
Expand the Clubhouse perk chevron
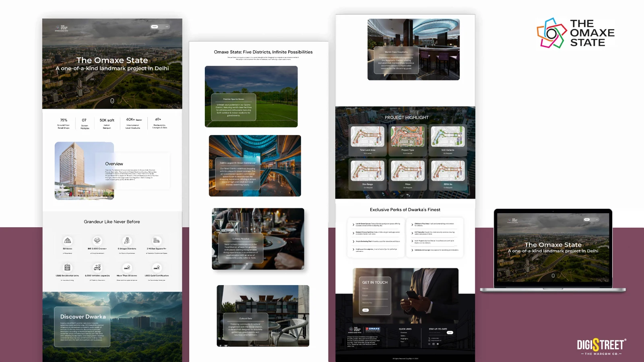353,250
